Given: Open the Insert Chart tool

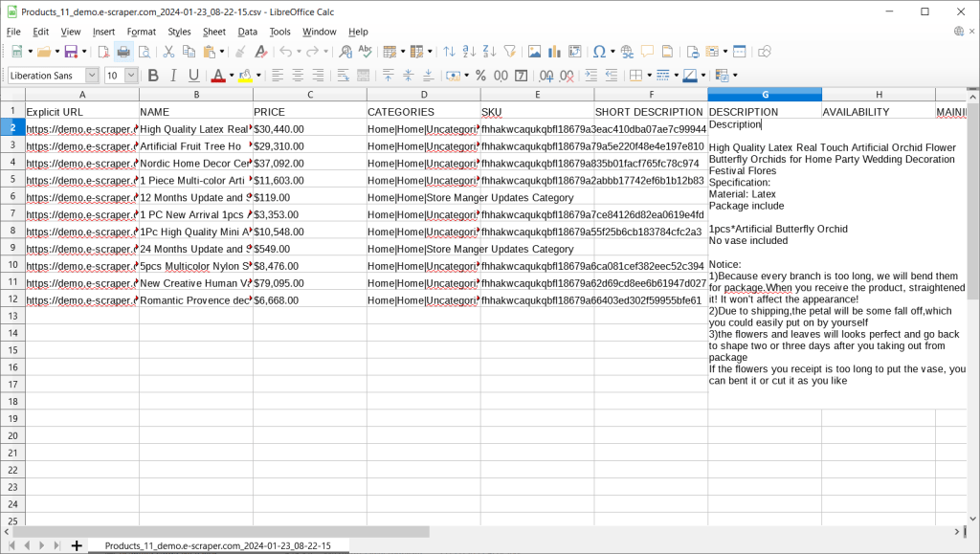Looking at the screenshot, I should (x=554, y=52).
